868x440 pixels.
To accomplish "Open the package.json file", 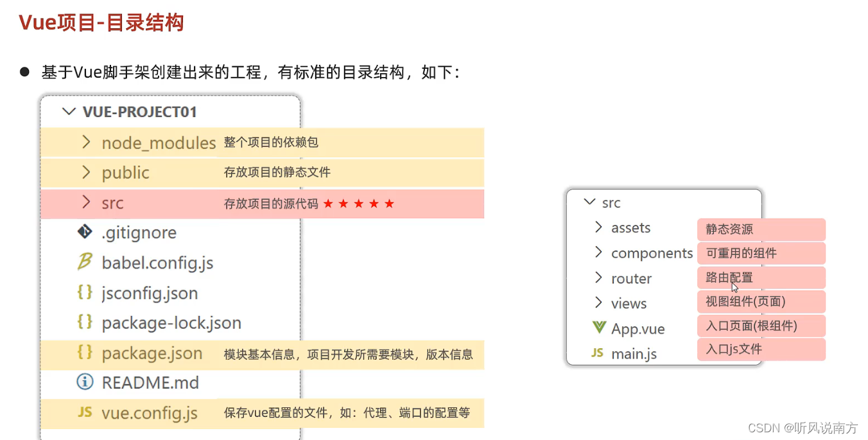I will [152, 353].
